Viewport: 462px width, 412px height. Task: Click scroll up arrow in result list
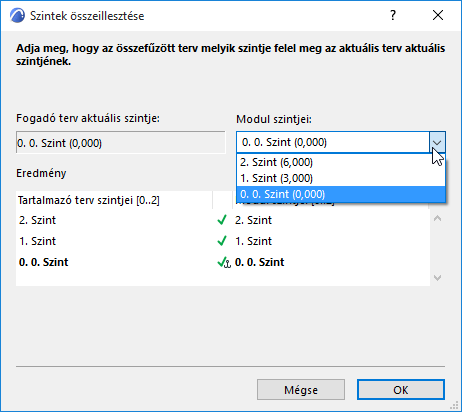pos(437,219)
